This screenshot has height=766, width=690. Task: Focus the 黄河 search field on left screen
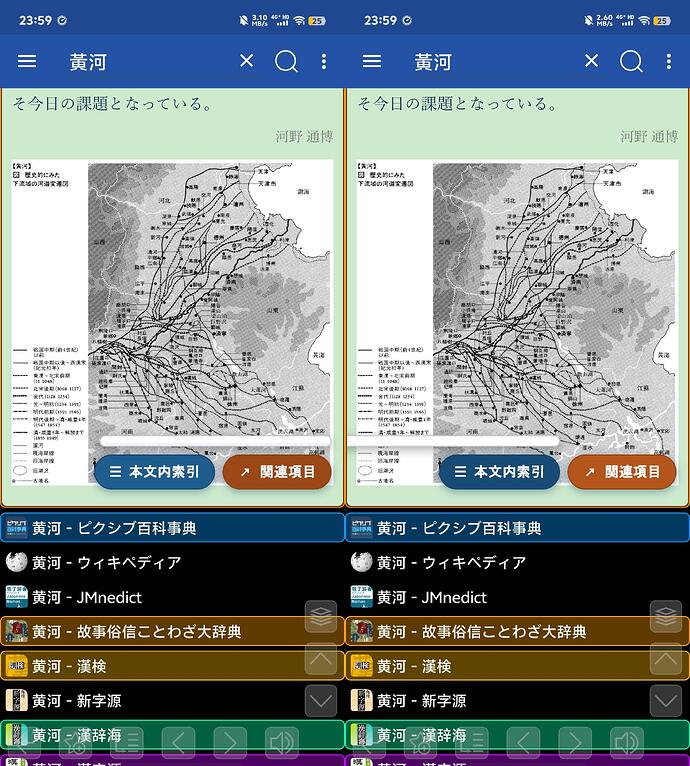[147, 62]
